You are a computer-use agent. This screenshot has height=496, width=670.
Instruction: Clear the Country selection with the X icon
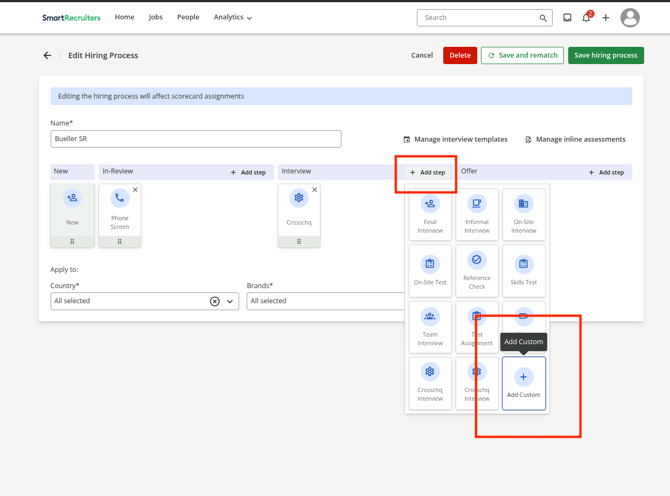214,301
